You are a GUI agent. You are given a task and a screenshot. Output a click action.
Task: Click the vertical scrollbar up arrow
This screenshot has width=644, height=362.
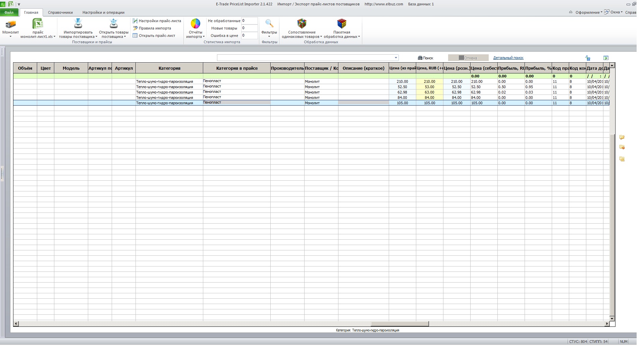612,65
